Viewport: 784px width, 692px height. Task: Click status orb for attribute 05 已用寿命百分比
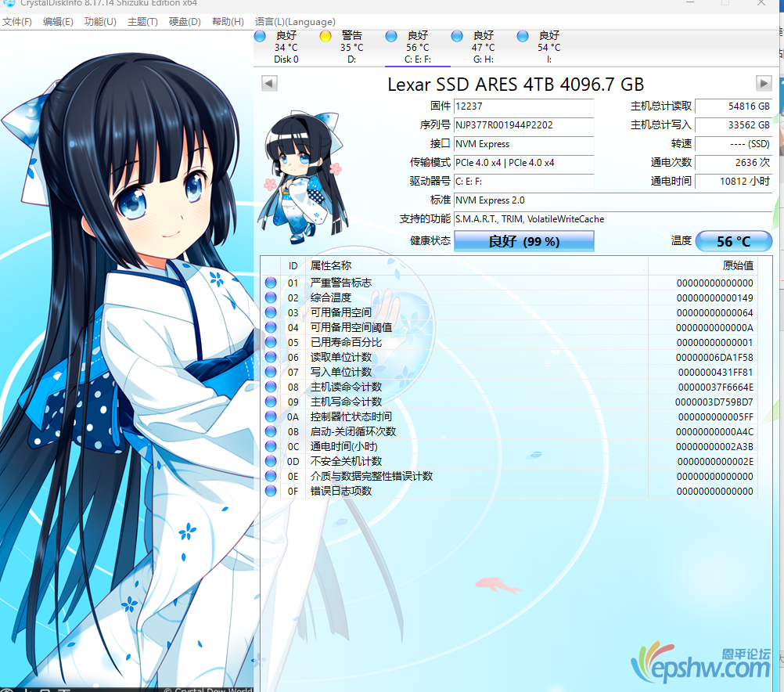271,342
